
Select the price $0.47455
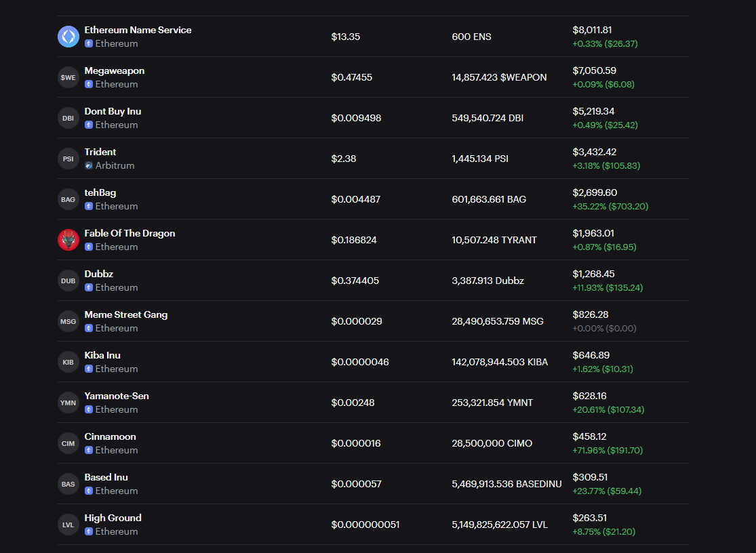coord(351,77)
